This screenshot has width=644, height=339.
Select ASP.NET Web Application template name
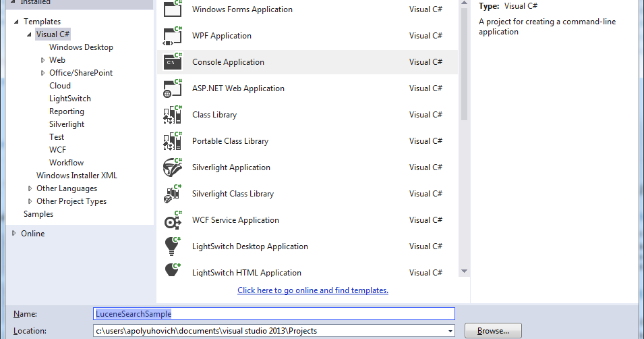[x=238, y=88]
